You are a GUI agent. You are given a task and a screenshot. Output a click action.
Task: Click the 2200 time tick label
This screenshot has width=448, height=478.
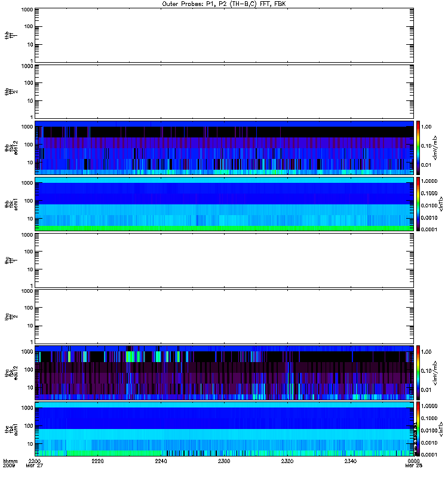coord(35,461)
